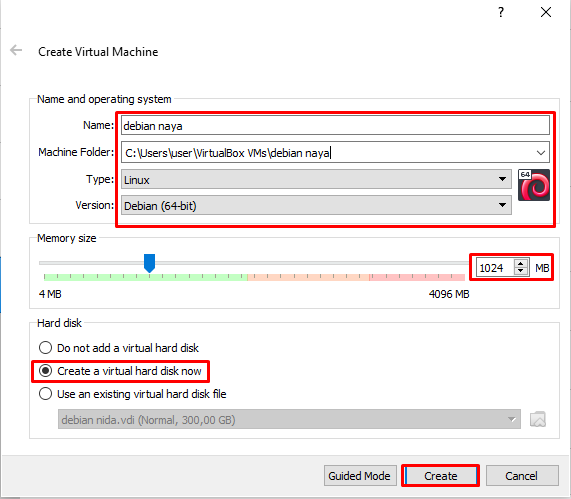571x499 pixels.
Task: Choose existing disk file with folder icon
Action: [537, 419]
